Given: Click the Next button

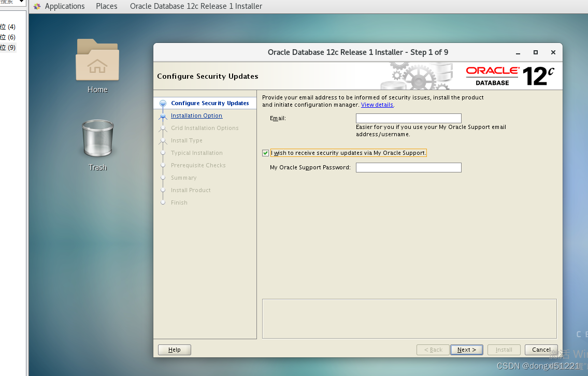Looking at the screenshot, I should click(466, 350).
